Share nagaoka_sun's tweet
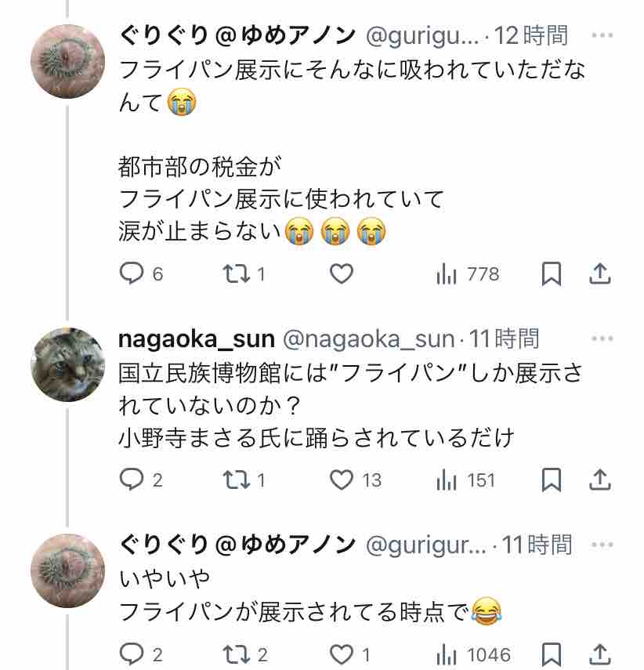Screen dimensions: 644x670 point(599,480)
